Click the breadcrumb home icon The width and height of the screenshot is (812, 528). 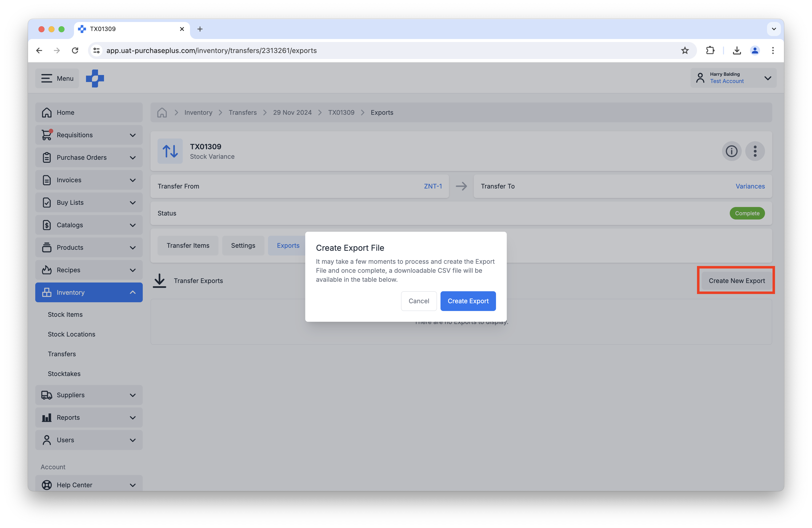click(162, 112)
